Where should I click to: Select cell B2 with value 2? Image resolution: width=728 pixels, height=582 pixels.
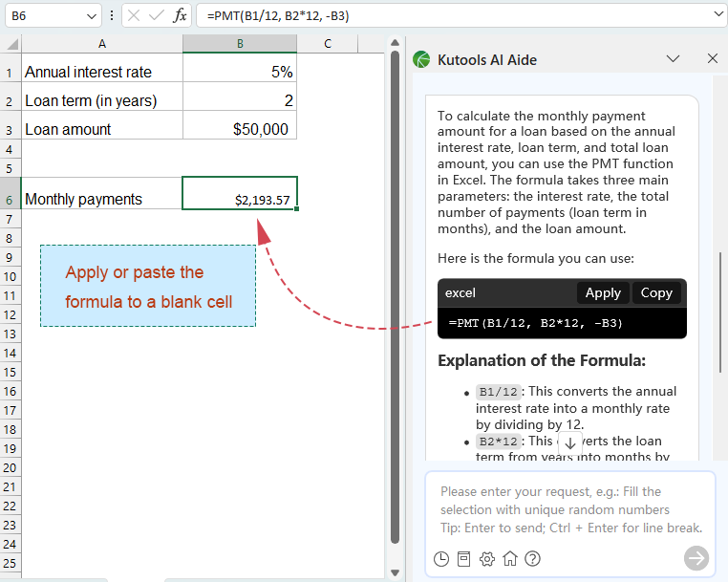tap(240, 97)
